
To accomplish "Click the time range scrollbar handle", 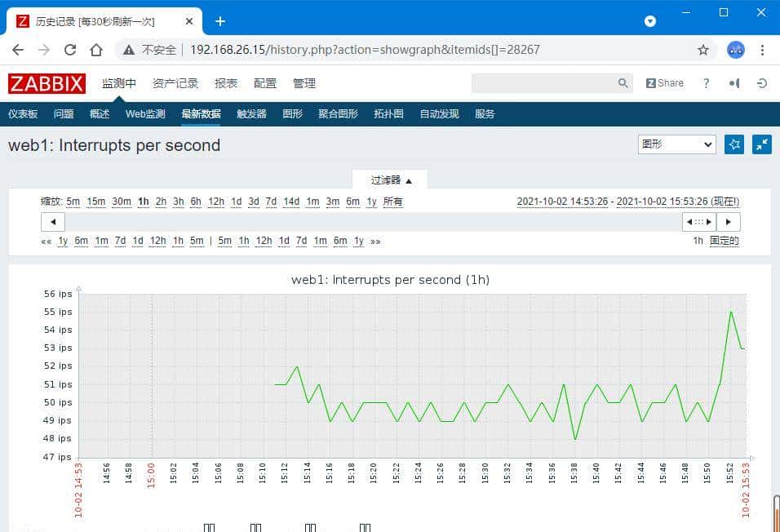I will tap(698, 221).
